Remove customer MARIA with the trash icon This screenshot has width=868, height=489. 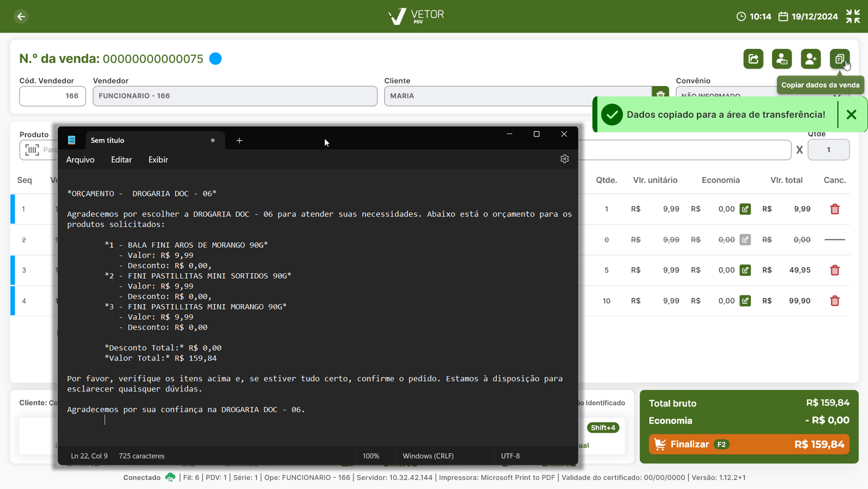660,93
